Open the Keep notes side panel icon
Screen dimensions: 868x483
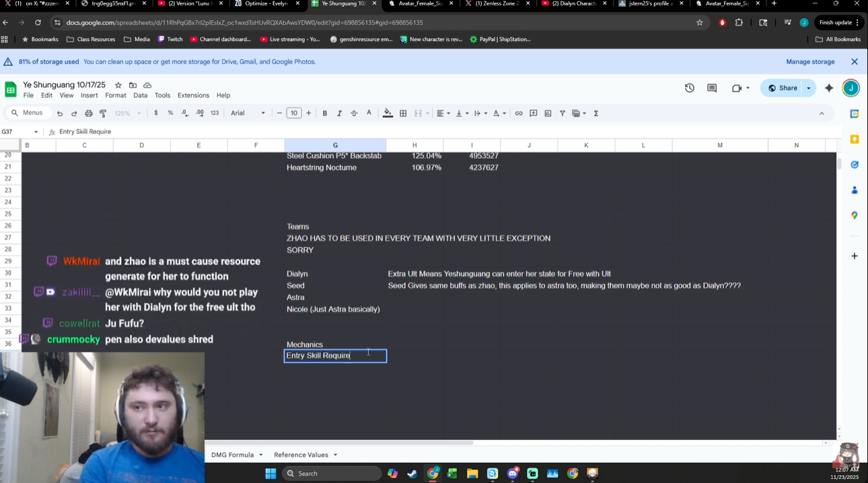tap(855, 139)
